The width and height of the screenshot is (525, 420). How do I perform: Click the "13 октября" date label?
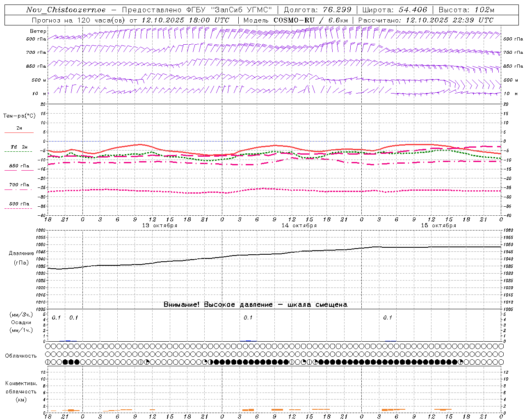tap(160, 226)
